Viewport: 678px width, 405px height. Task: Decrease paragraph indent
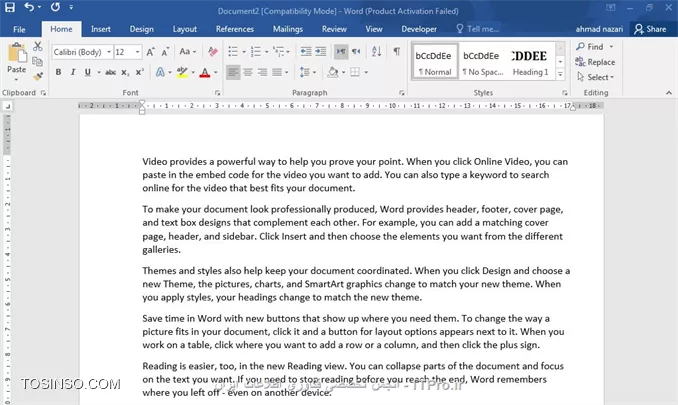point(306,51)
